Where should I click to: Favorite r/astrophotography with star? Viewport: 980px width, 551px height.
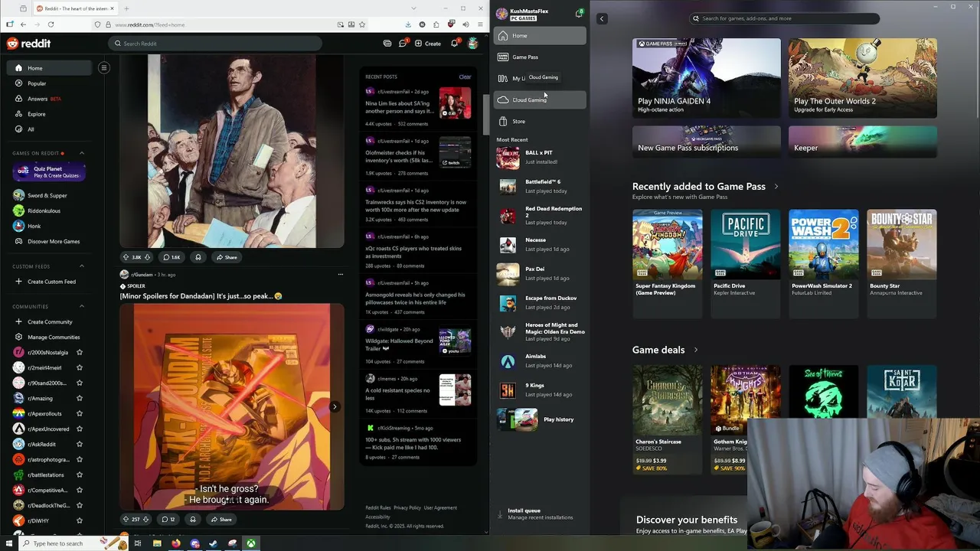pos(80,459)
